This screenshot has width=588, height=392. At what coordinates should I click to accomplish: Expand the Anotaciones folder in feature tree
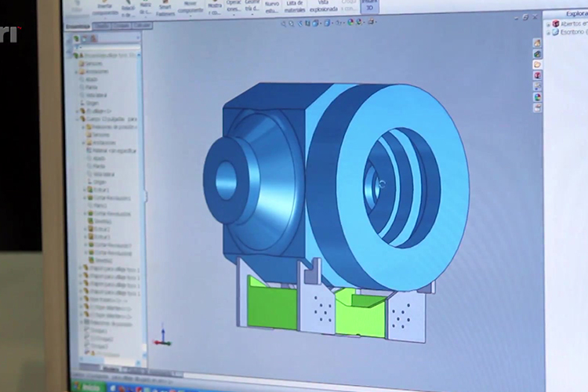pos(76,70)
